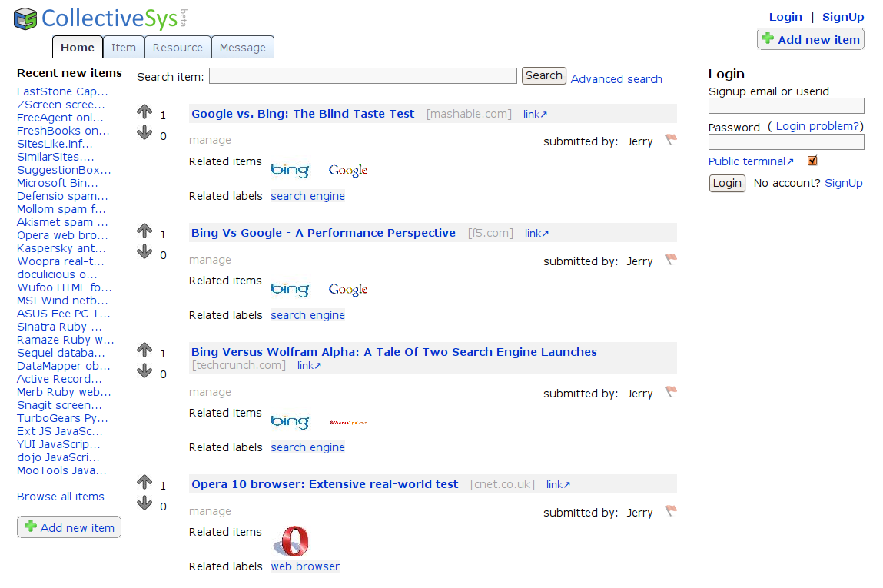Click the Opera logo related item

[x=291, y=541]
